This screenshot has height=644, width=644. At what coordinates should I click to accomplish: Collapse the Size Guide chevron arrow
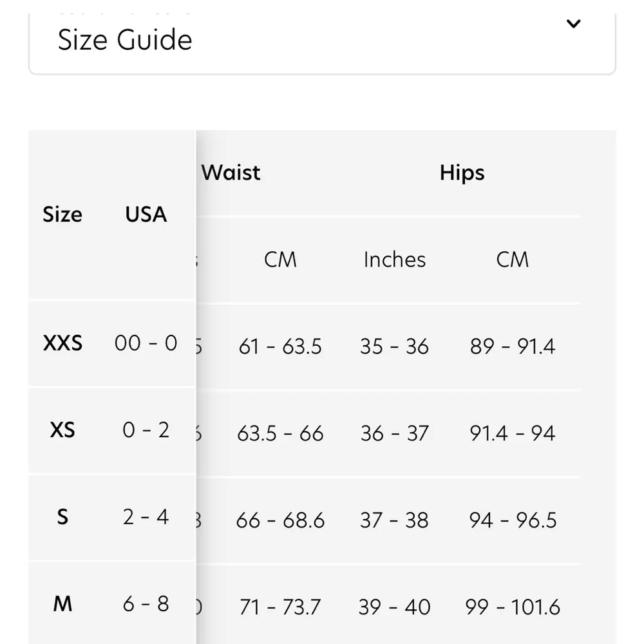[x=573, y=24]
